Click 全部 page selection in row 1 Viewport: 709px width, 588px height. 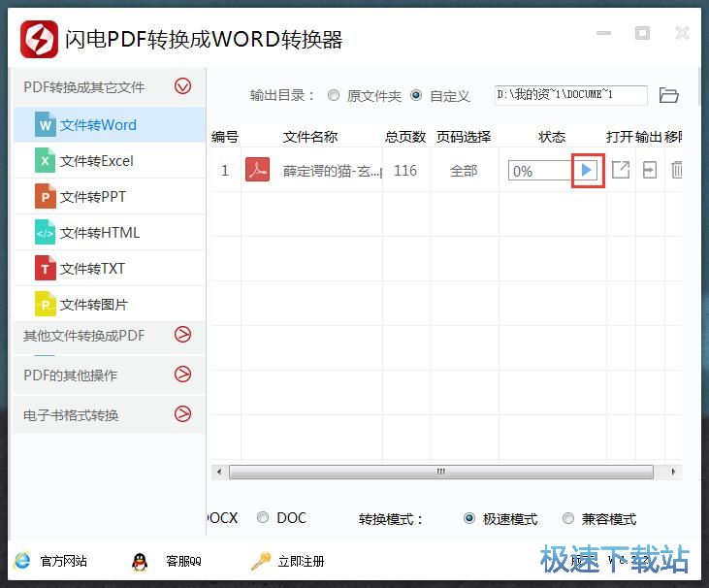(464, 171)
